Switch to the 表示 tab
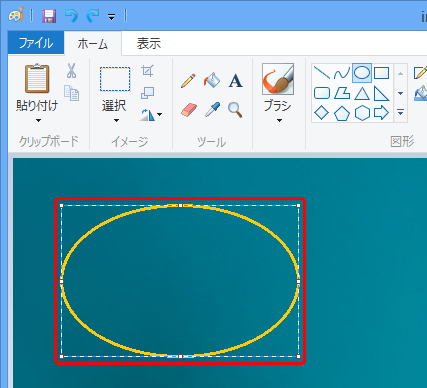This screenshot has height=388, width=427. [x=149, y=43]
